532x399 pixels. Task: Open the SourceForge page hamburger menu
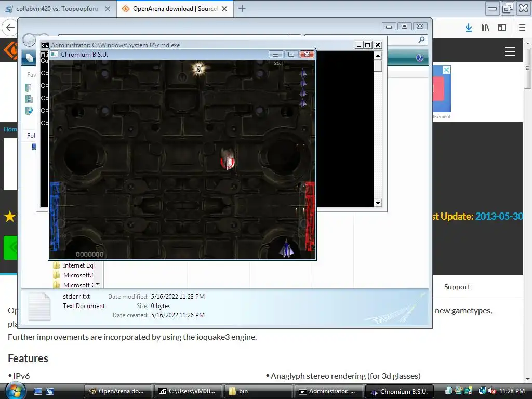tap(510, 51)
